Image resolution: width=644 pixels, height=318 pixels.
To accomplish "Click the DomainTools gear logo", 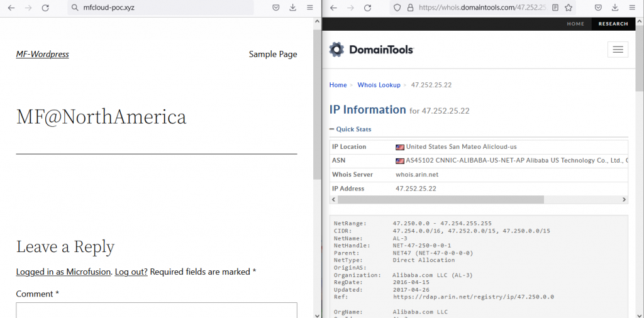I will (x=337, y=50).
